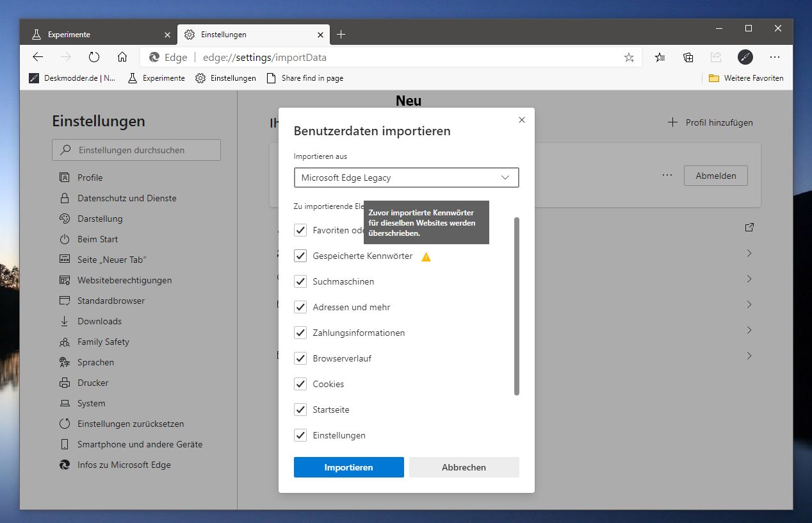
Task: Toggle the Startseite checkbox
Action: [300, 410]
